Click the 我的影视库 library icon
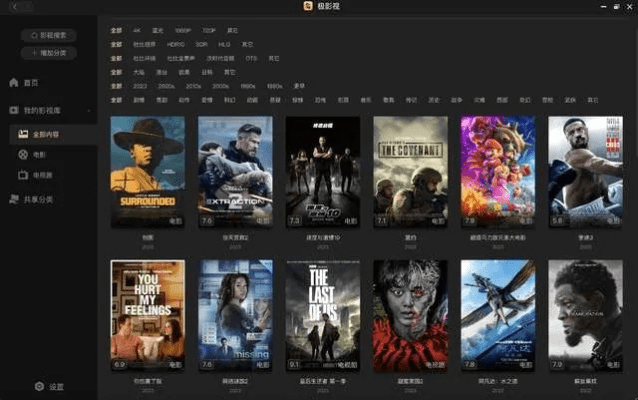Image resolution: width=638 pixels, height=400 pixels. 14,110
